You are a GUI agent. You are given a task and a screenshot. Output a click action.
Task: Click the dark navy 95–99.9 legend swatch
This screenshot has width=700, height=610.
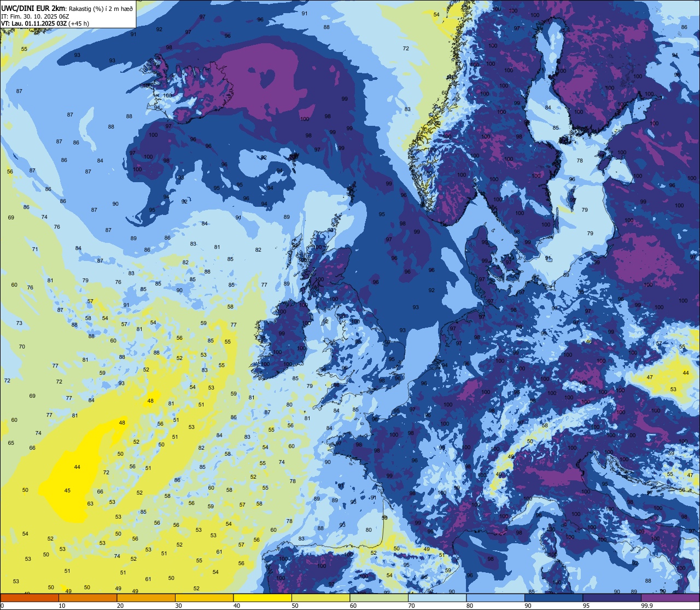pos(612,597)
